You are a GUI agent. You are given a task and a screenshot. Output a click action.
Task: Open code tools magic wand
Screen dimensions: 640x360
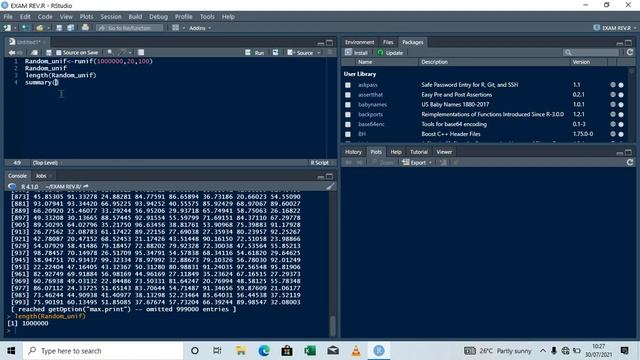click(x=122, y=52)
